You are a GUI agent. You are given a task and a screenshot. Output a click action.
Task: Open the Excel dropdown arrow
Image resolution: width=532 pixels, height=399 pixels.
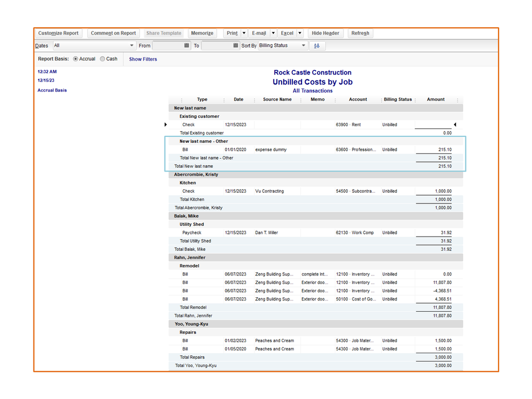pos(300,33)
